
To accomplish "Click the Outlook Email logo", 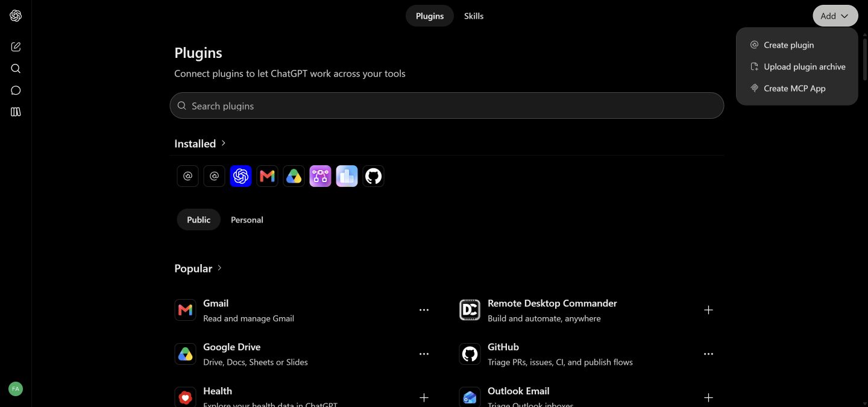I will click(x=470, y=397).
